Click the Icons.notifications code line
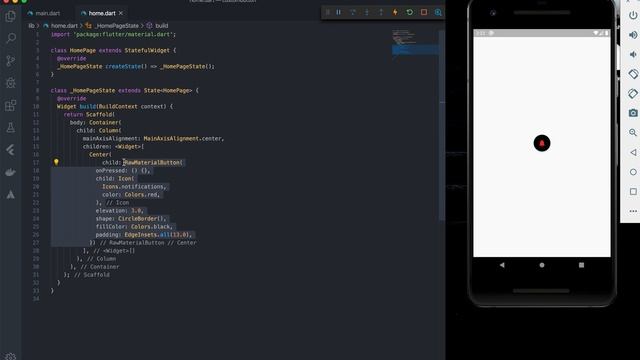 pos(134,187)
